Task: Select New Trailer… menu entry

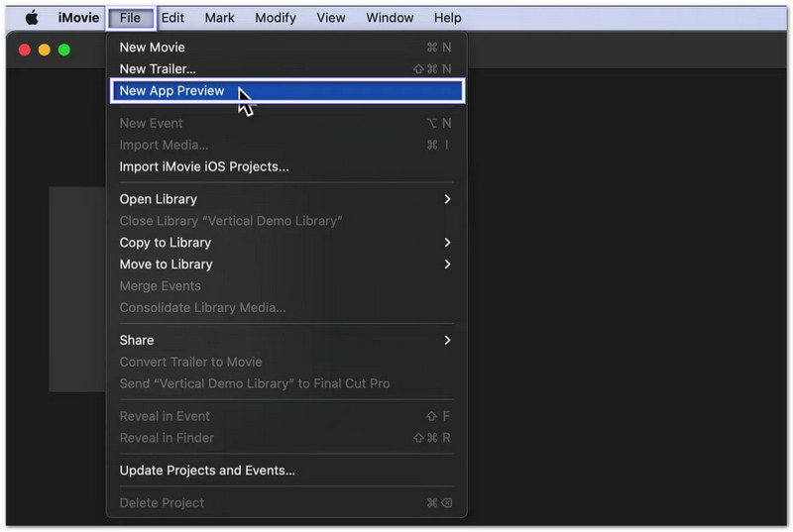Action: coord(158,69)
